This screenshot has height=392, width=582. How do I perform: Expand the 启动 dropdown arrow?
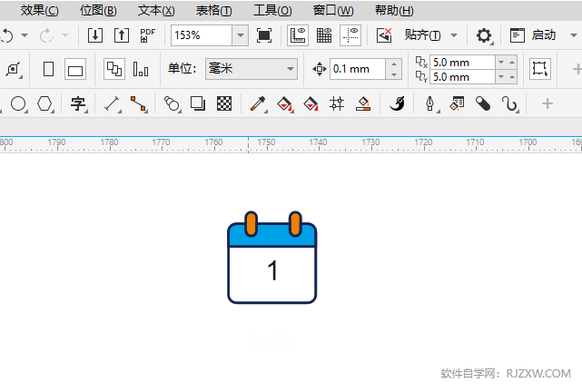574,35
